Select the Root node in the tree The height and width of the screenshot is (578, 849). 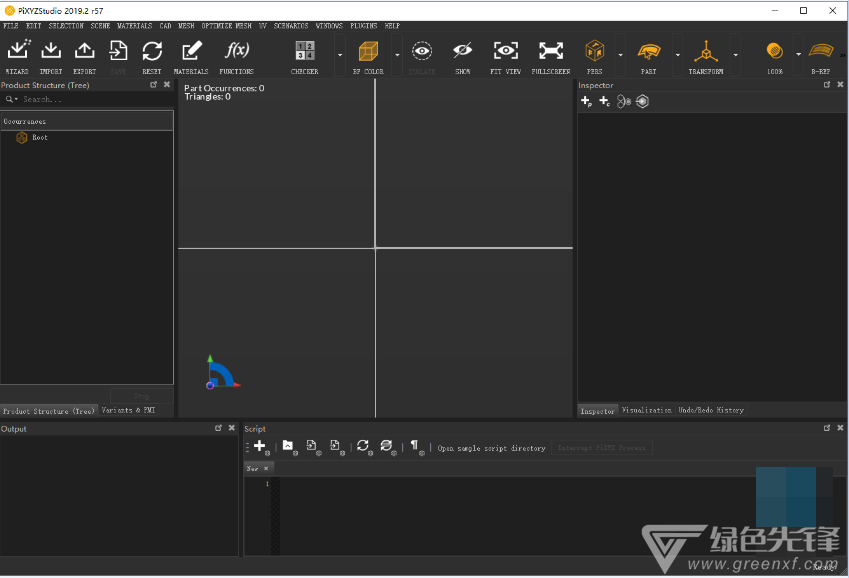pos(34,137)
